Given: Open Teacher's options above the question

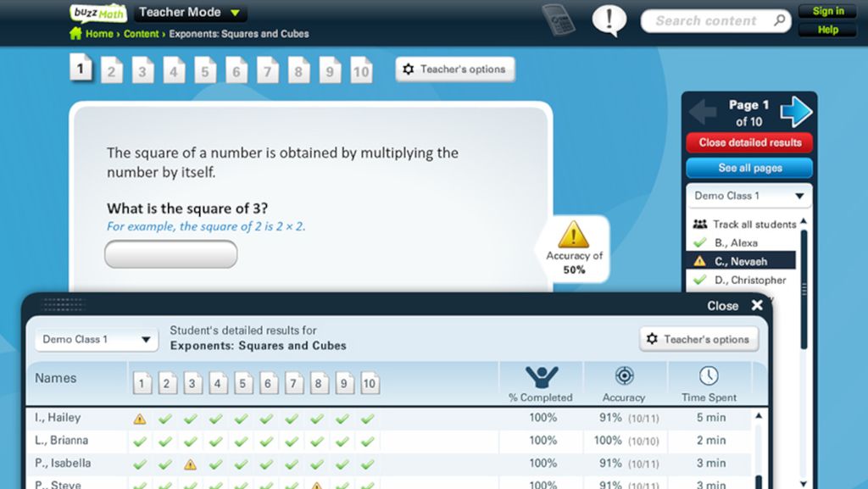Looking at the screenshot, I should click(x=455, y=69).
